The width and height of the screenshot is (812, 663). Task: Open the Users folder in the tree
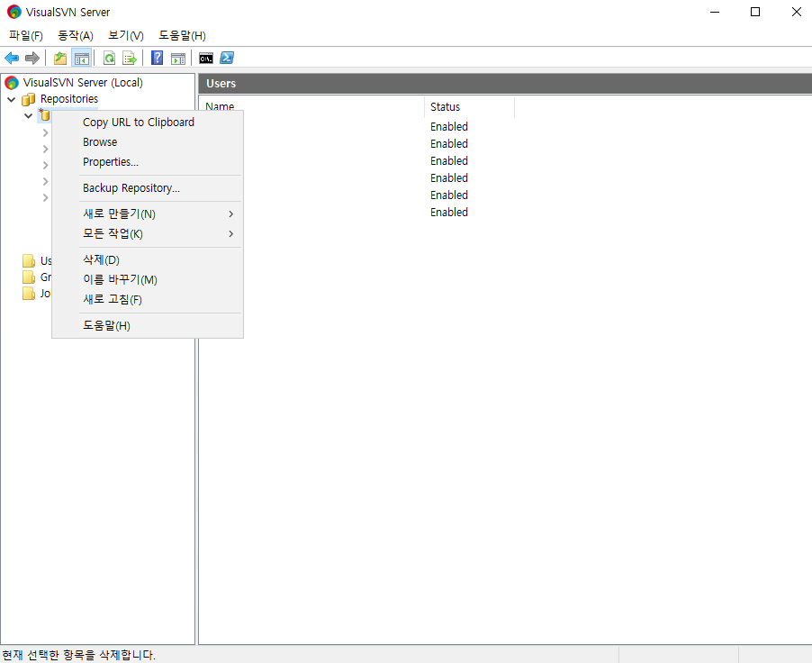pyautogui.click(x=37, y=260)
